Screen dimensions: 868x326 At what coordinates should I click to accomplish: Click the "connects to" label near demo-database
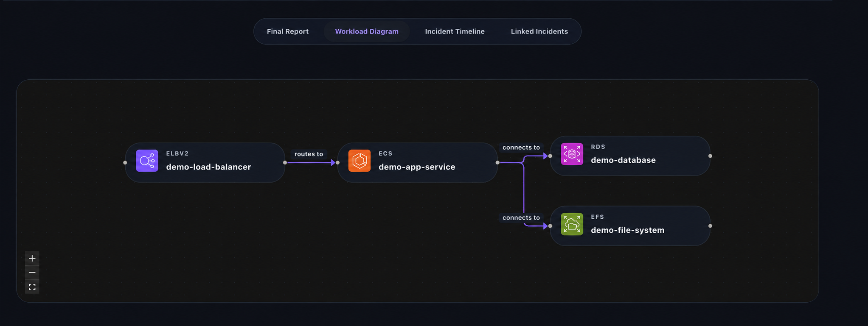[x=521, y=148]
